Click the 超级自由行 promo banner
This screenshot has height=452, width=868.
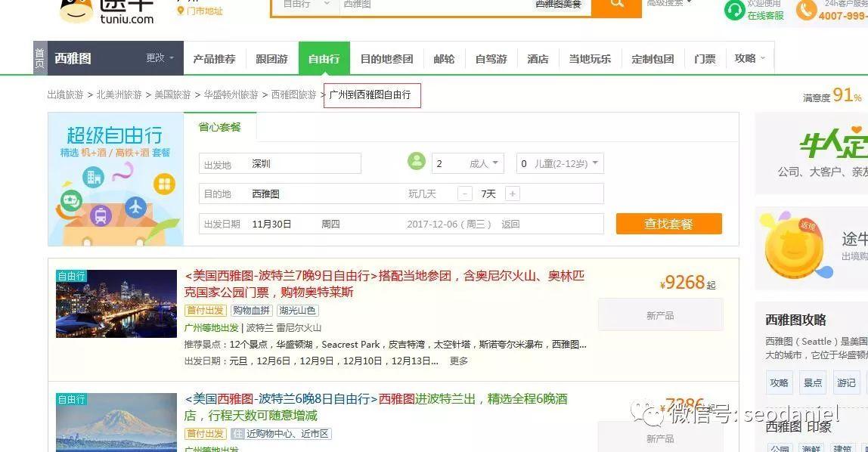[116, 179]
